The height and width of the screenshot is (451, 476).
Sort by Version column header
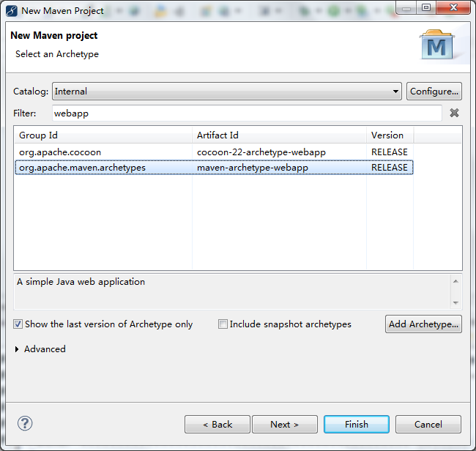click(x=390, y=135)
